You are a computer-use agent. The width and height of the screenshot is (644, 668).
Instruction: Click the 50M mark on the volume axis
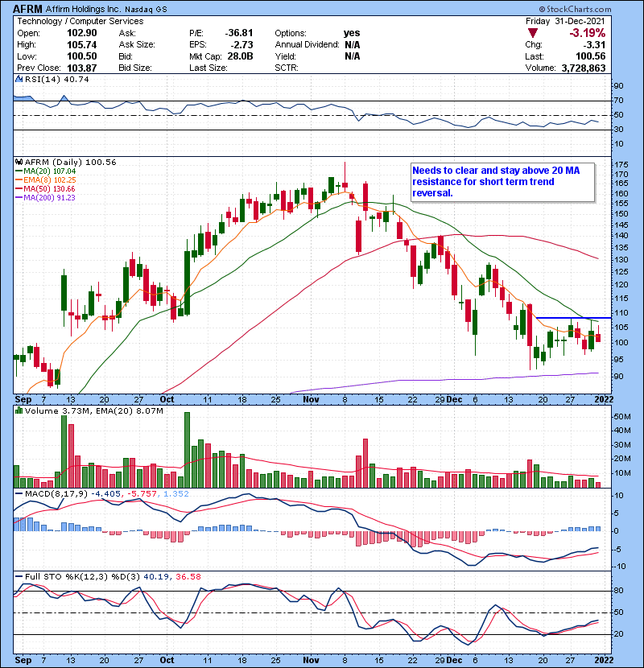pyautogui.click(x=622, y=417)
